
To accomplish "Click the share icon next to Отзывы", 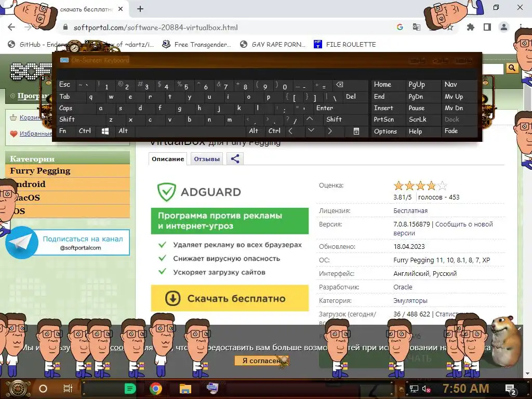I will pos(235,159).
